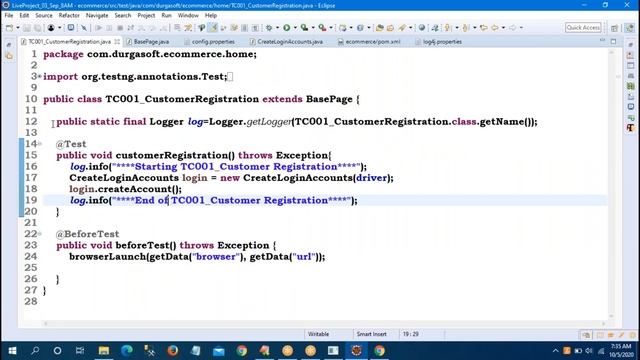
Task: Open the Mail app from taskbar
Action: click(x=219, y=351)
